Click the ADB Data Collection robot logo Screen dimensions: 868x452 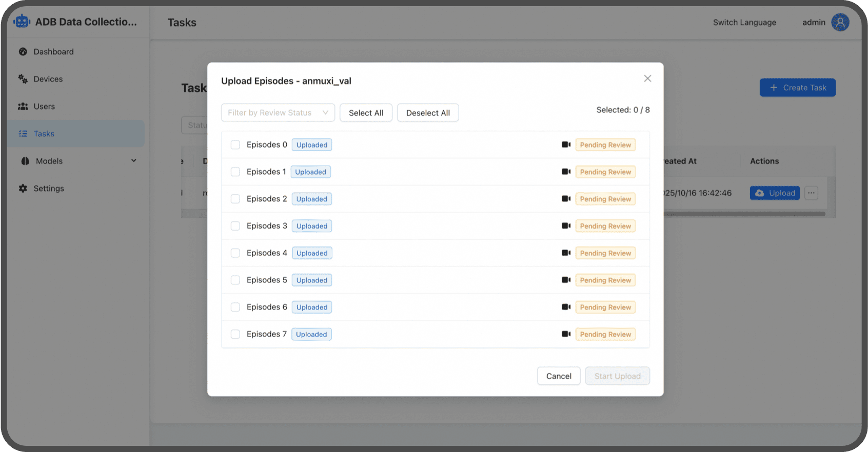click(x=22, y=22)
